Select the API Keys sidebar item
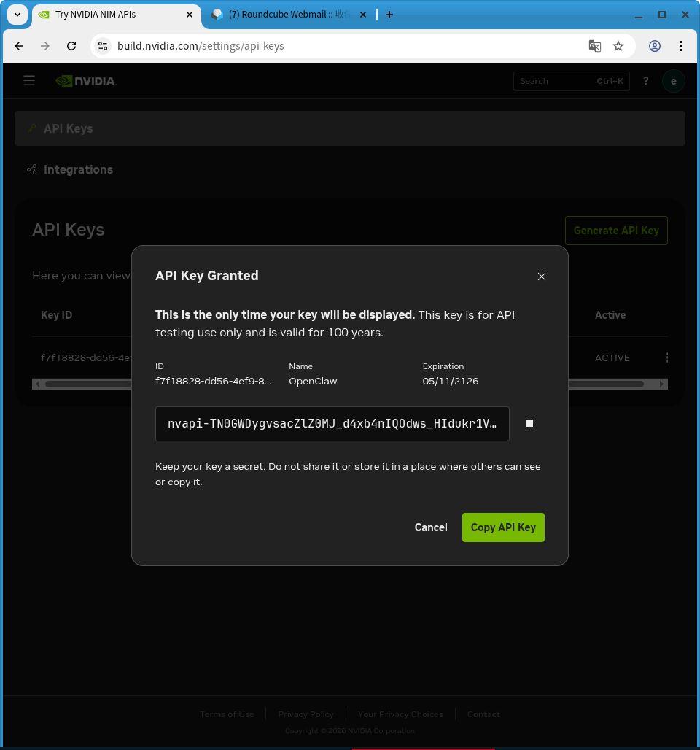 point(350,128)
